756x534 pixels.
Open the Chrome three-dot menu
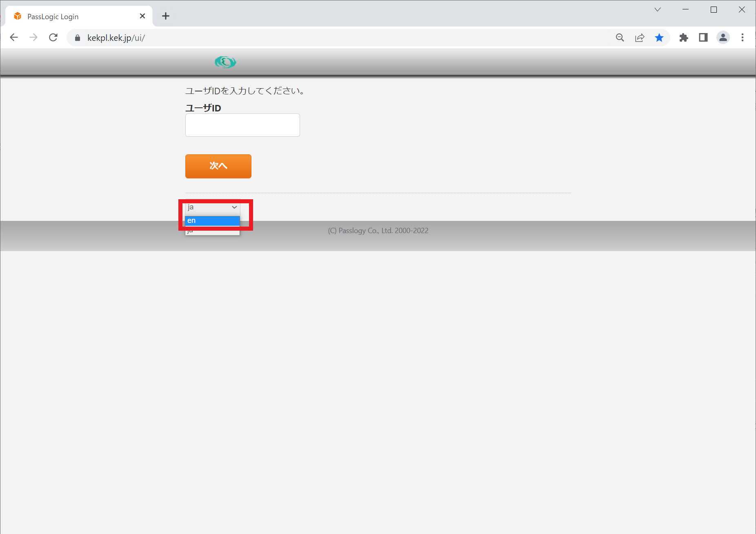click(x=743, y=38)
